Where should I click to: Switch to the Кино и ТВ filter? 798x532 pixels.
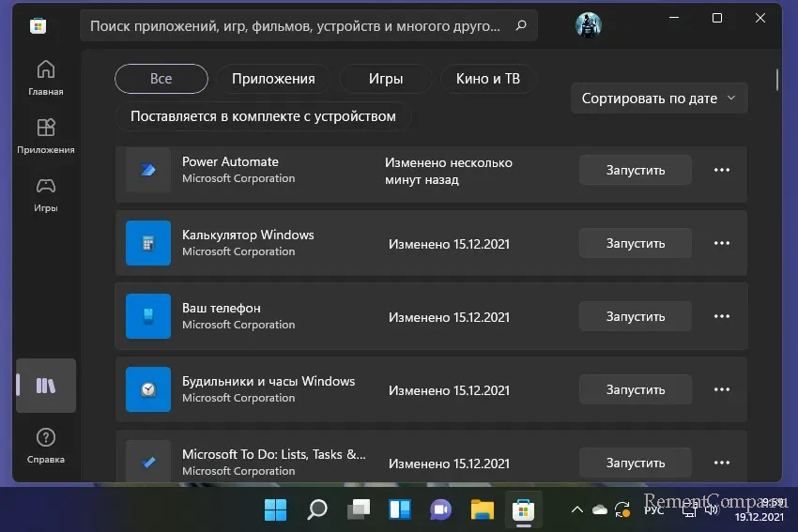[487, 79]
